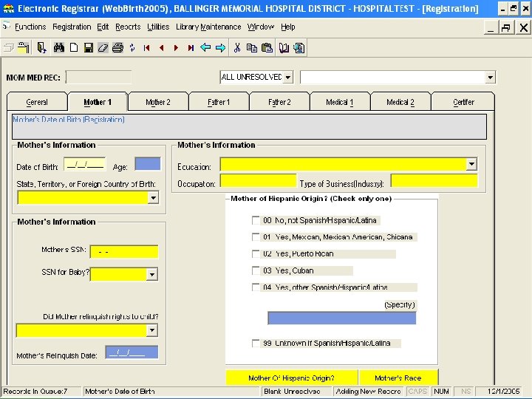Click the Age field
Image resolution: width=532 pixels, height=399 pixels.
148,164
